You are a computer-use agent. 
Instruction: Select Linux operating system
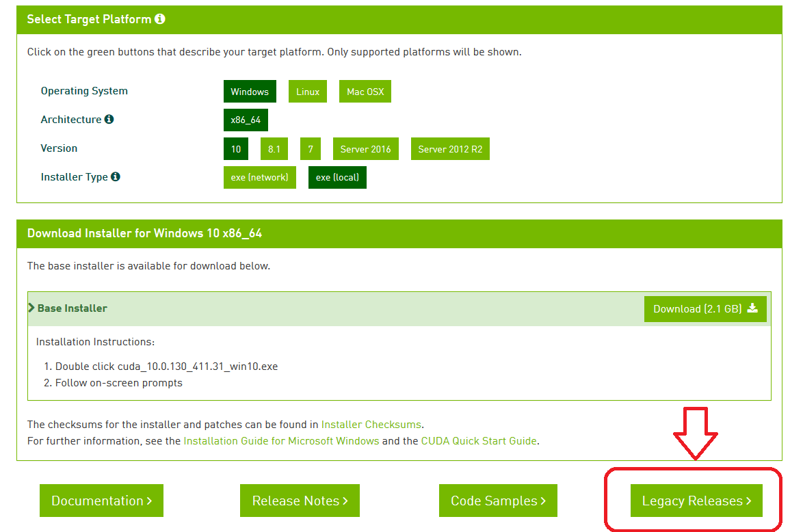pos(308,91)
